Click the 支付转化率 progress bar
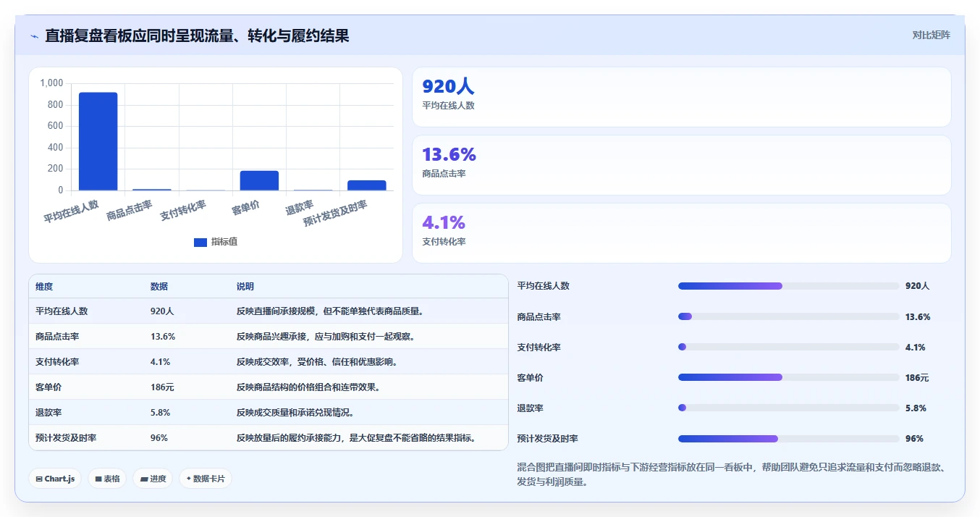 pos(788,347)
